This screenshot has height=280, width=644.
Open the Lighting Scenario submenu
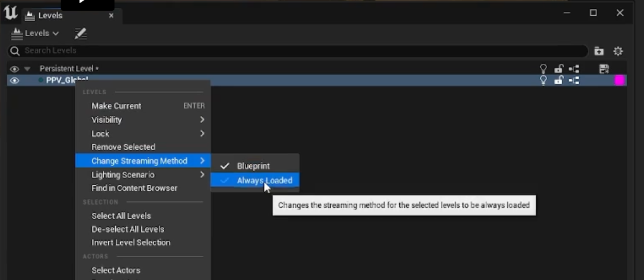click(143, 175)
